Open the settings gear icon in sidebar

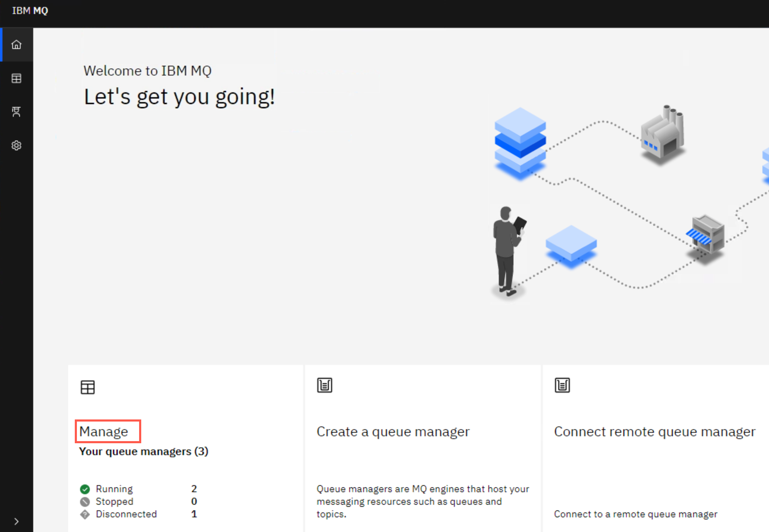(x=16, y=145)
